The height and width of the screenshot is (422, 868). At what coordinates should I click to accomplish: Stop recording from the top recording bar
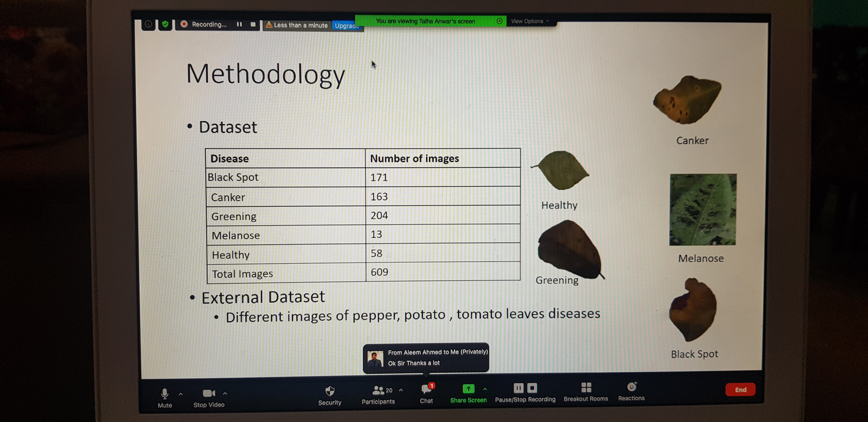[x=253, y=24]
